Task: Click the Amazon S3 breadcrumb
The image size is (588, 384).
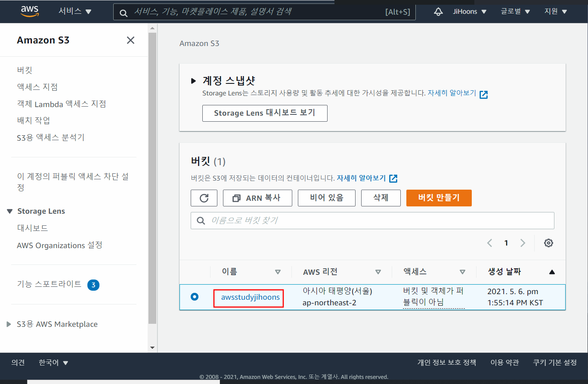Action: point(199,43)
